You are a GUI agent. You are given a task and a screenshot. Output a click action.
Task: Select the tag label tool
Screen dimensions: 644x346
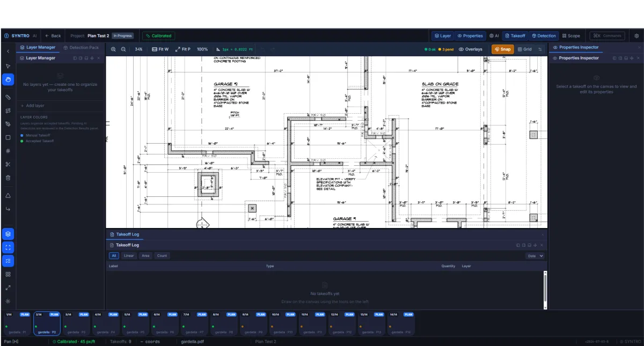coord(8,124)
